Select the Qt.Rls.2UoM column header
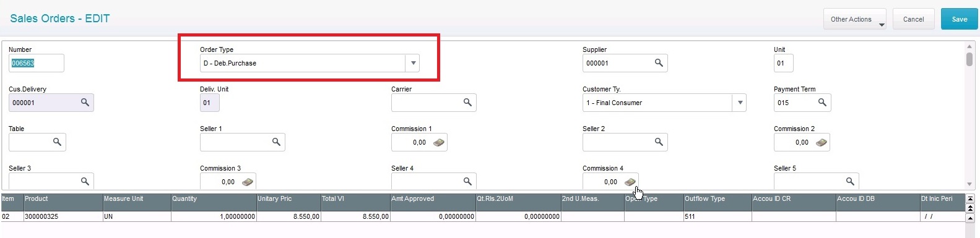The height and width of the screenshot is (238, 980). (518, 202)
